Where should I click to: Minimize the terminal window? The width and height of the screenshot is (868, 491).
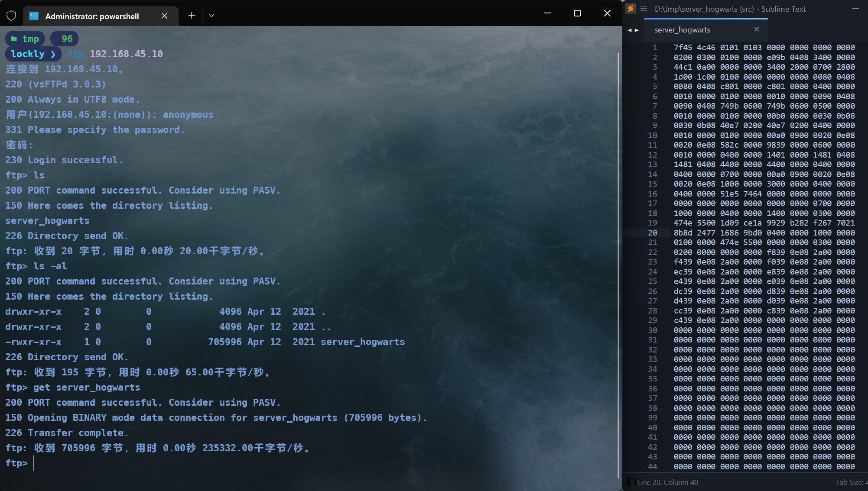(x=547, y=13)
